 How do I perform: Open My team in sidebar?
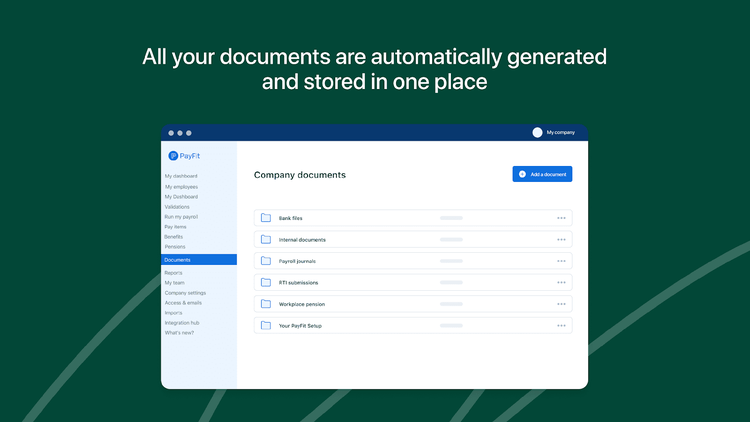[175, 283]
